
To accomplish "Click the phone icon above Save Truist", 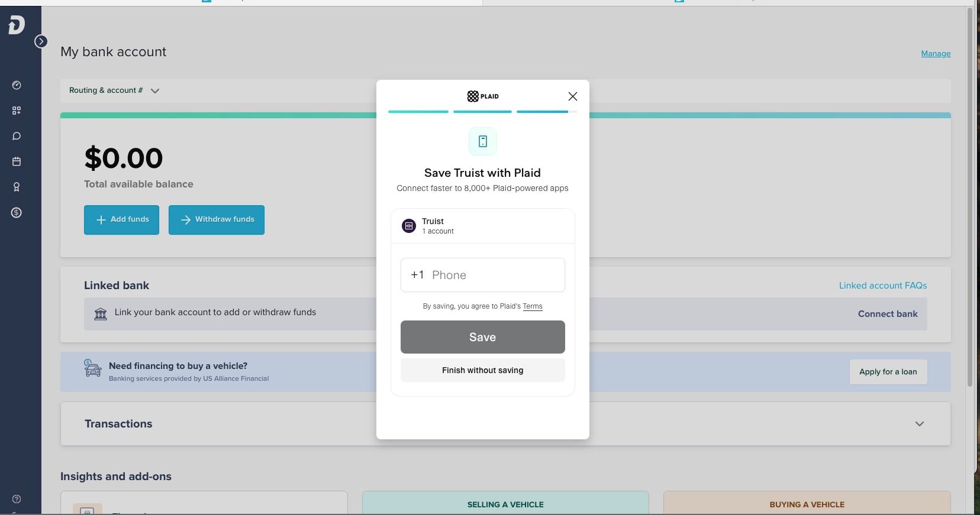I will click(483, 141).
